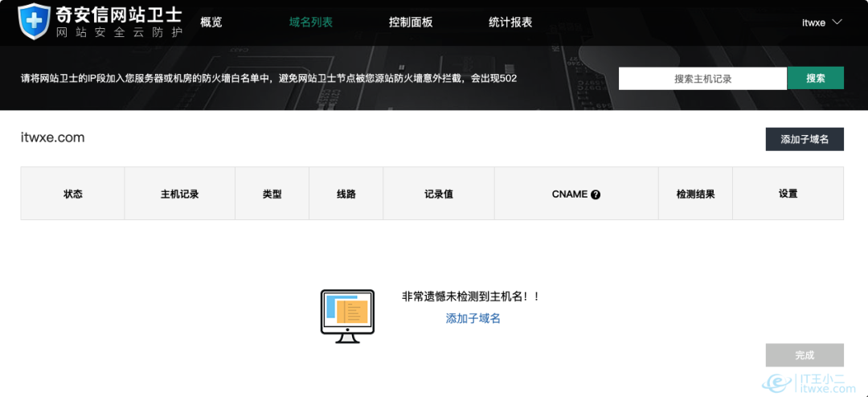The height and width of the screenshot is (397, 868).
Task: Select the 检测结果 column header
Action: [695, 194]
